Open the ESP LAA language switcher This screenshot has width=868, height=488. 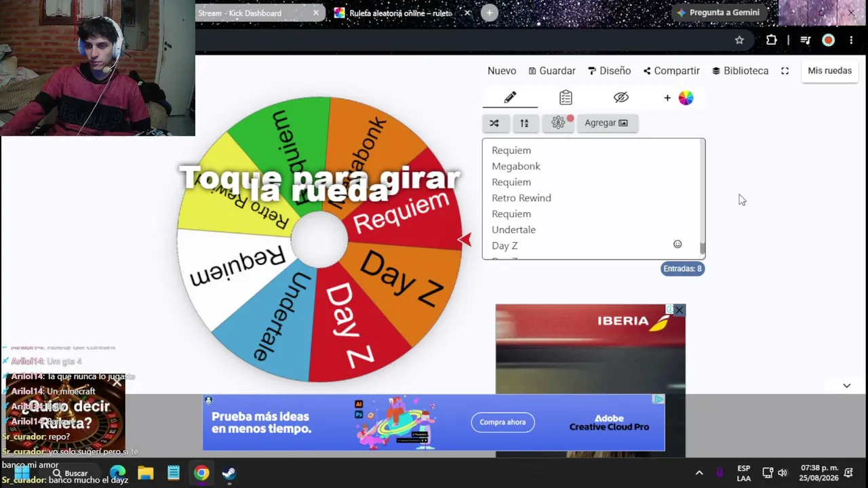tap(744, 473)
